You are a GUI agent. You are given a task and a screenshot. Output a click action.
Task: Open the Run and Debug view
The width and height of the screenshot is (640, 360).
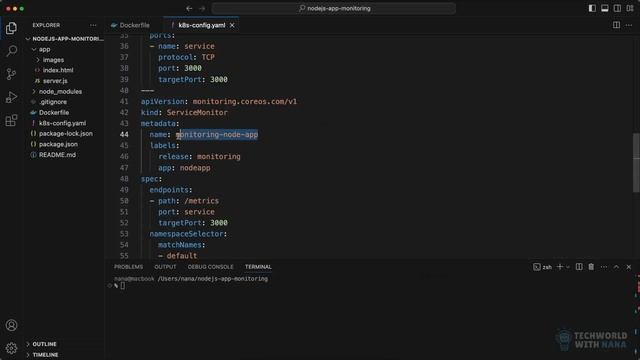pos(11,97)
